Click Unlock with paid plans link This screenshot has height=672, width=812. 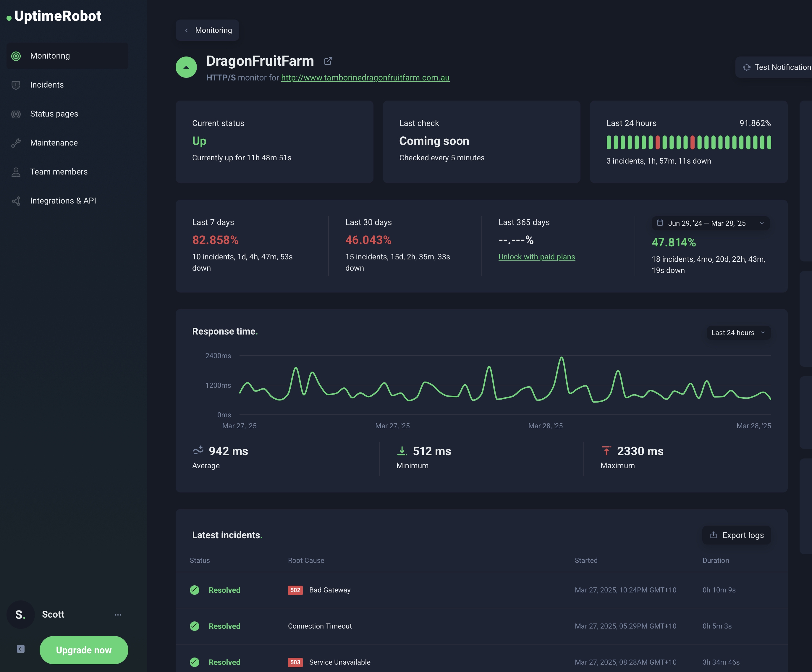[537, 257]
